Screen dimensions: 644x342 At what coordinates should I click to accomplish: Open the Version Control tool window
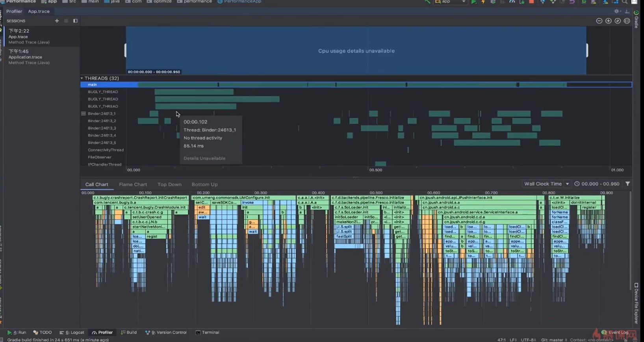pyautogui.click(x=166, y=333)
